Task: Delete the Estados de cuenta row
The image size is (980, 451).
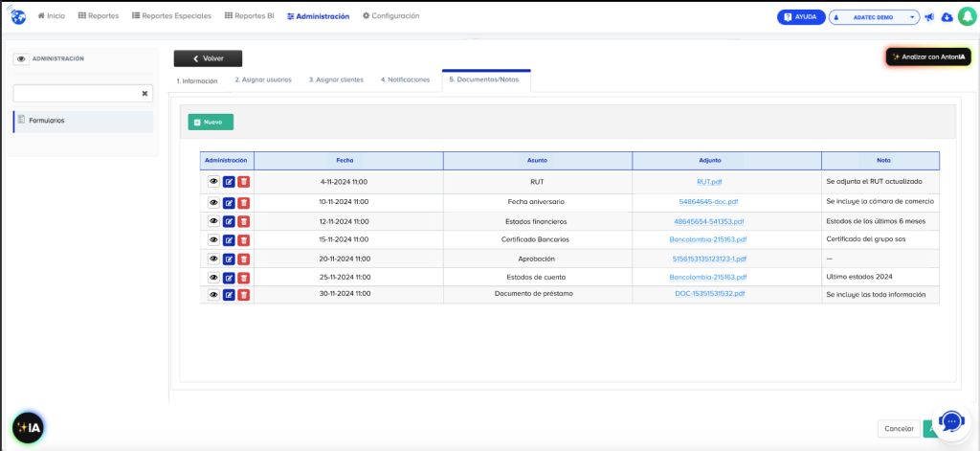Action: click(244, 277)
